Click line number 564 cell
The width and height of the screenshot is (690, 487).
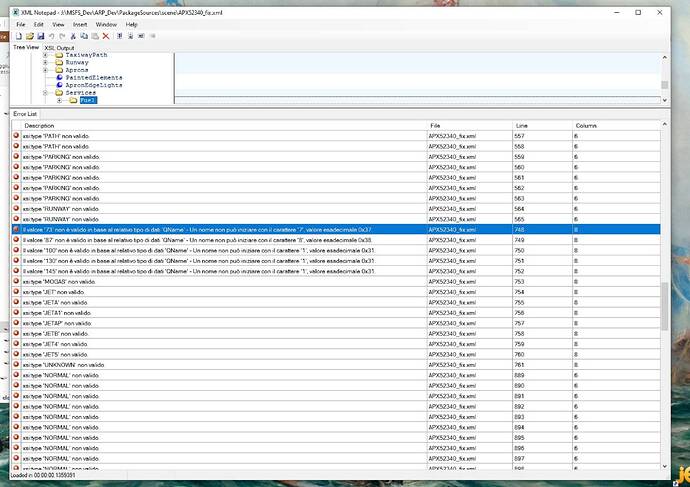[x=542, y=209]
